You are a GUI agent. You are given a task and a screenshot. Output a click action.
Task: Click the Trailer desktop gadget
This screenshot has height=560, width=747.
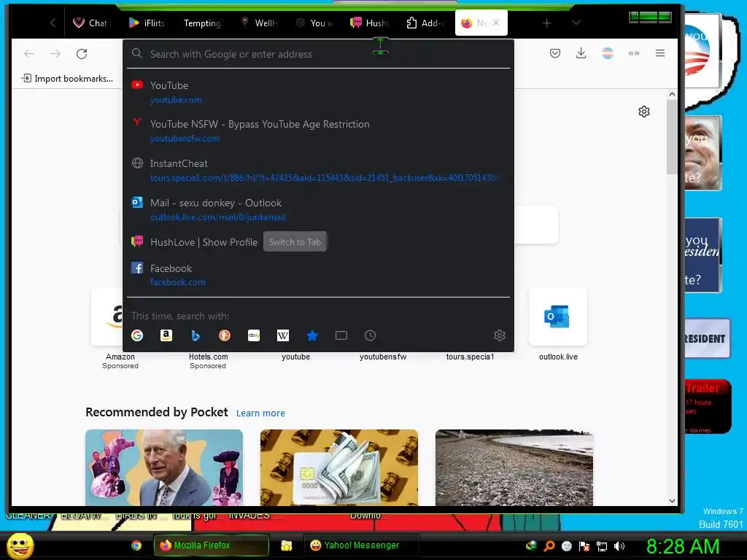[x=708, y=406]
